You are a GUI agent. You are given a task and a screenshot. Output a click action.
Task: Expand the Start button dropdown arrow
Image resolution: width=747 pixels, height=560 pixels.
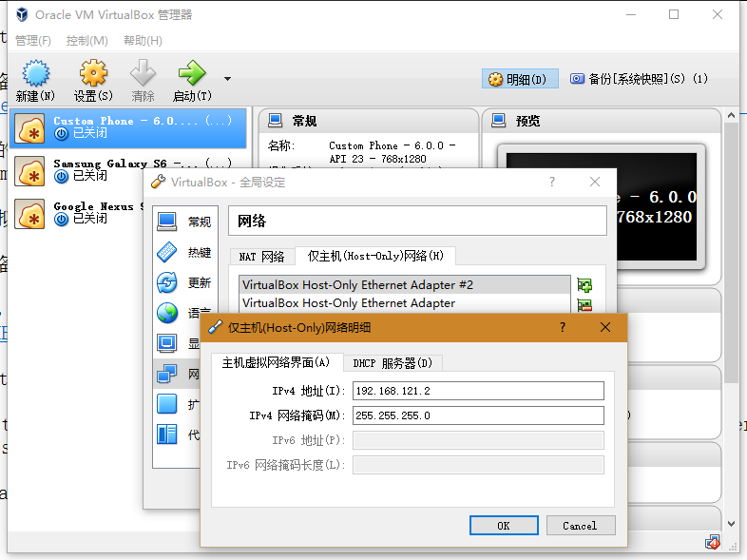(x=228, y=79)
